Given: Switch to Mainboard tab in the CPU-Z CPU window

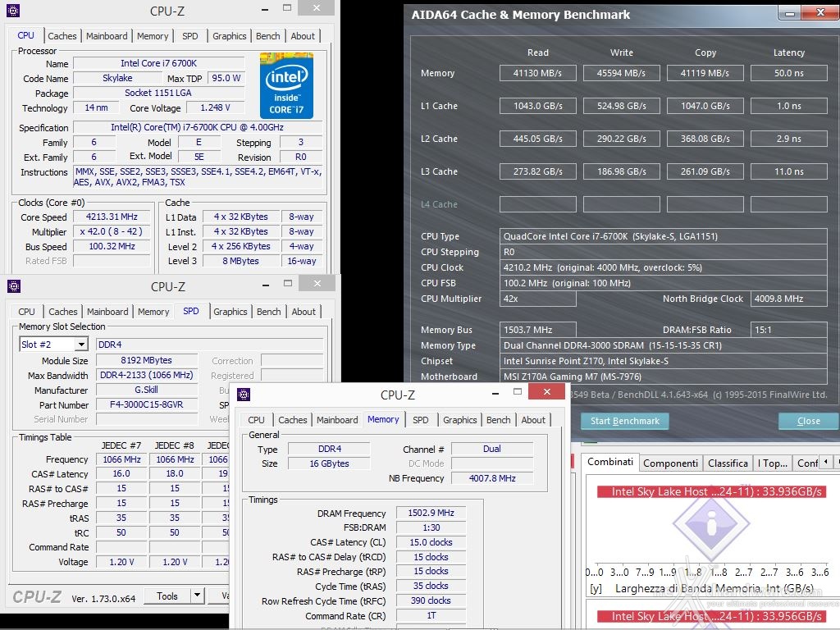Looking at the screenshot, I should (x=107, y=36).
